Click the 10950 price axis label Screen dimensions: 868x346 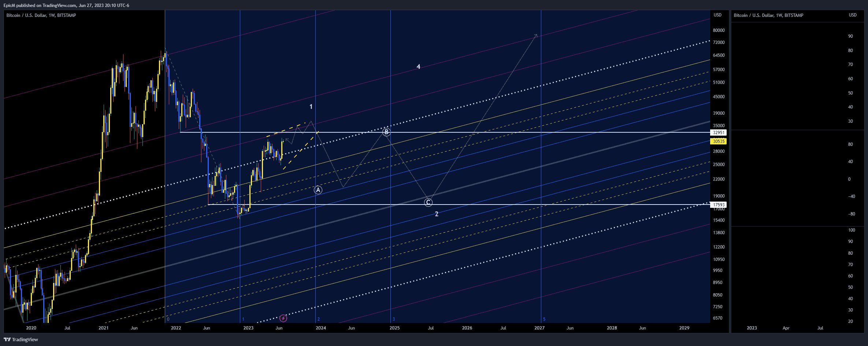pos(719,259)
